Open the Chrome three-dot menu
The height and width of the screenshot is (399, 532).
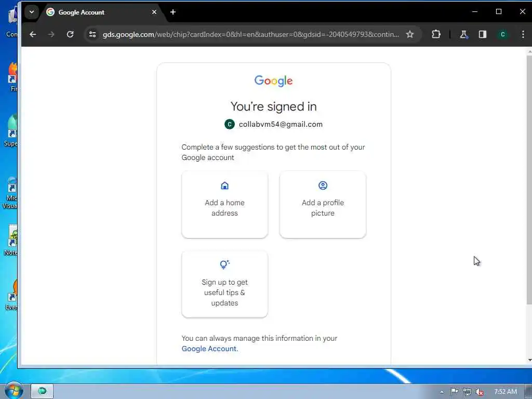coord(523,34)
